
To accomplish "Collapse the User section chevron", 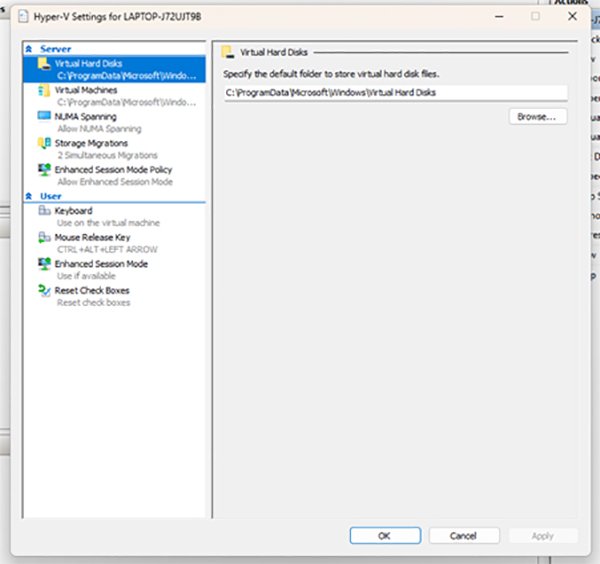I will pos(31,197).
